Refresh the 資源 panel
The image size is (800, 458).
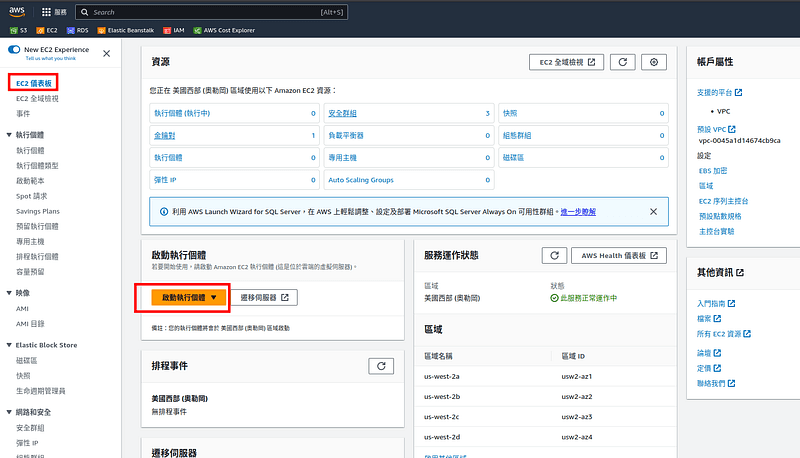(623, 62)
